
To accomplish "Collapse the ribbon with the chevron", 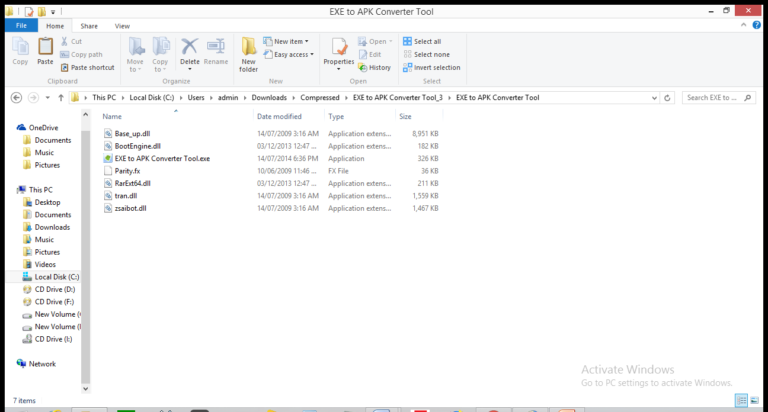I will tap(744, 25).
